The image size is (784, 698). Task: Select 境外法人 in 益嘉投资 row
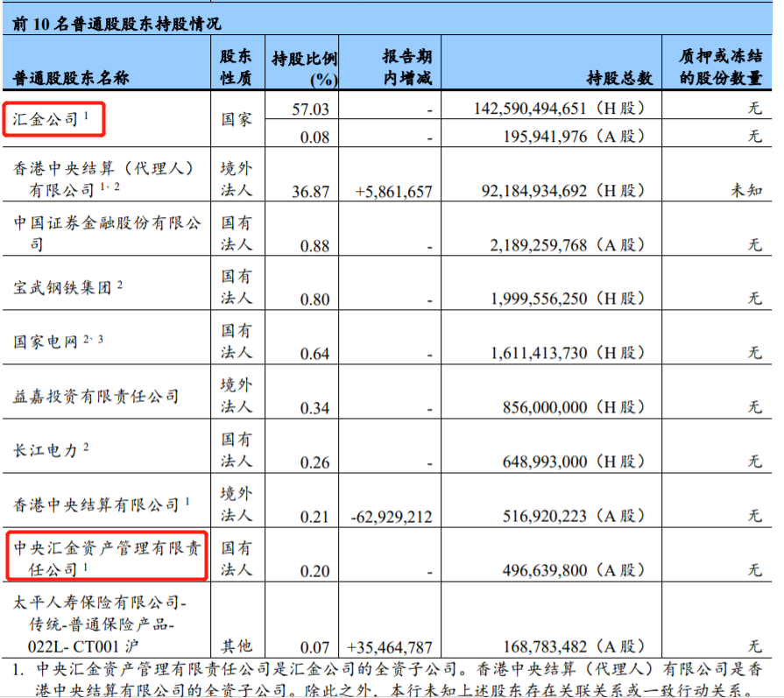237,396
